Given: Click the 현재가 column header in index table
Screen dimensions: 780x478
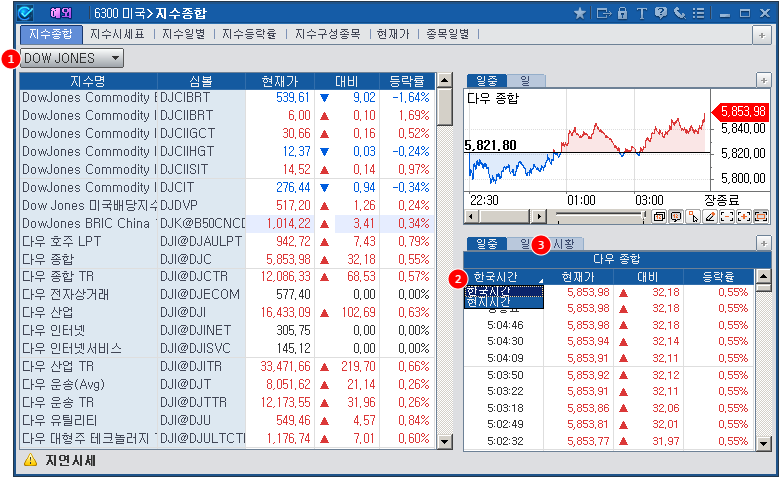Looking at the screenshot, I should 280,81.
